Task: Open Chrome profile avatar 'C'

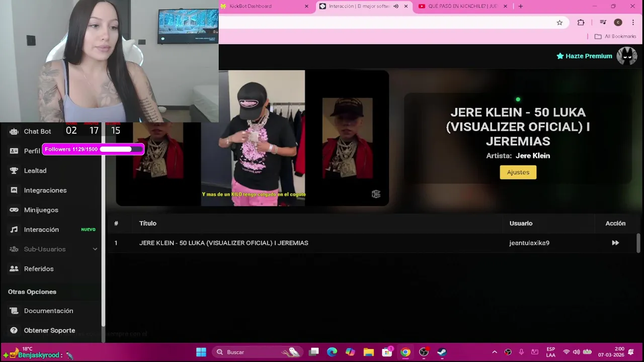Action: pos(618,22)
